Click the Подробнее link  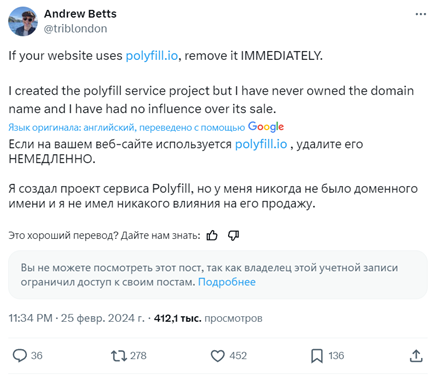(x=227, y=282)
